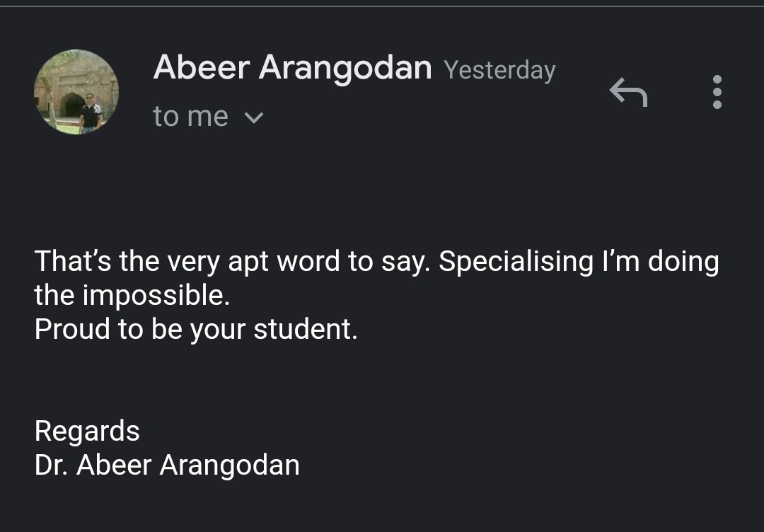Click the word "Specialising" in the message
This screenshot has height=532, width=764.
pyautogui.click(x=516, y=262)
